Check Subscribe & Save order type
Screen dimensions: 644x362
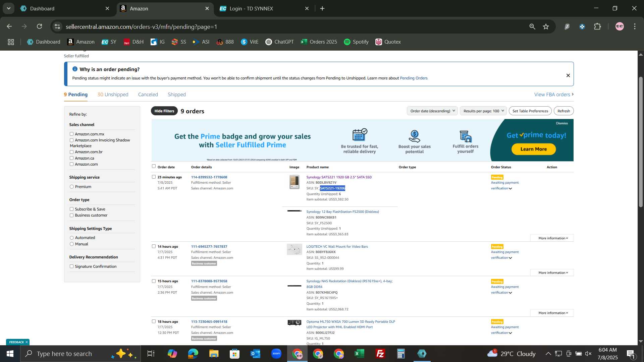[71, 209]
